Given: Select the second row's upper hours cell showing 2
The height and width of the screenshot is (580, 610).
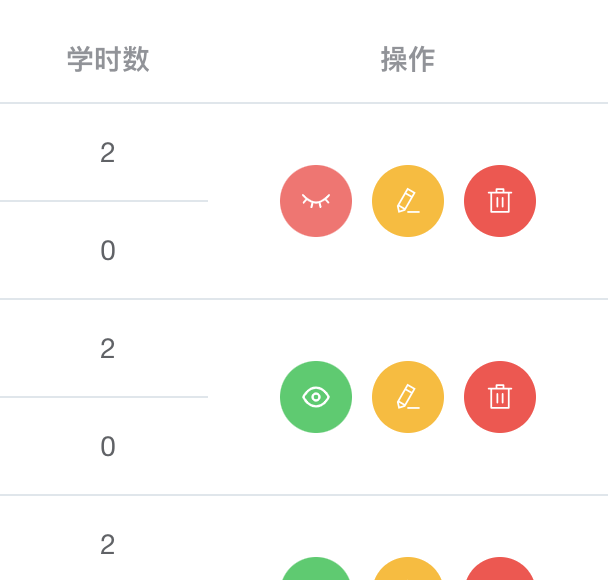Looking at the screenshot, I should [108, 348].
